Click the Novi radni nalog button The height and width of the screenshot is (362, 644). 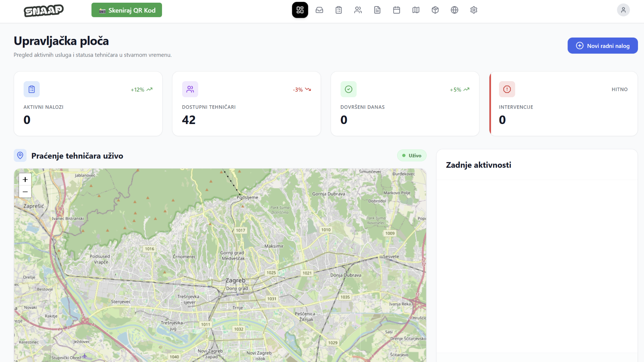(x=602, y=46)
